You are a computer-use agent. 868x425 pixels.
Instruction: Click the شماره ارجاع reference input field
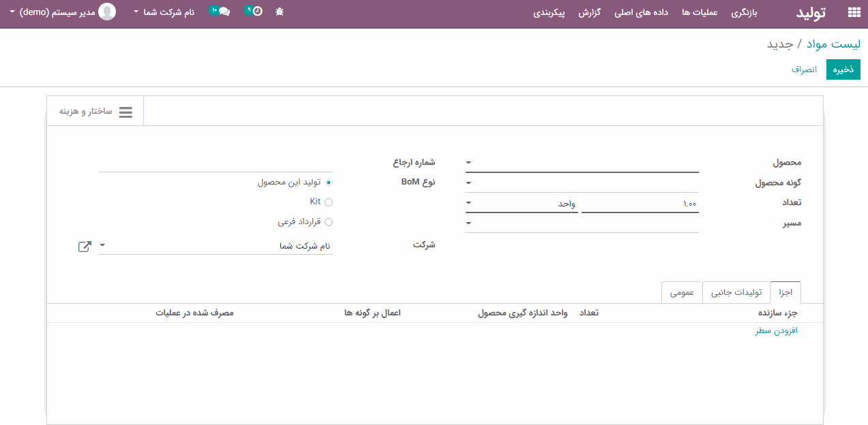point(216,163)
